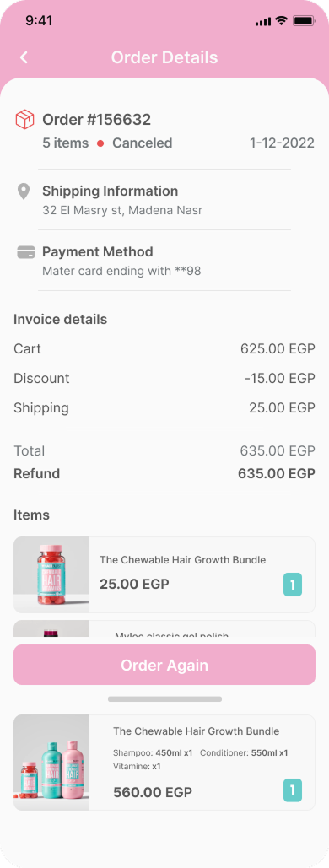Tap the red Canceled status dot
Screen dimensions: 329x868
(x=100, y=143)
